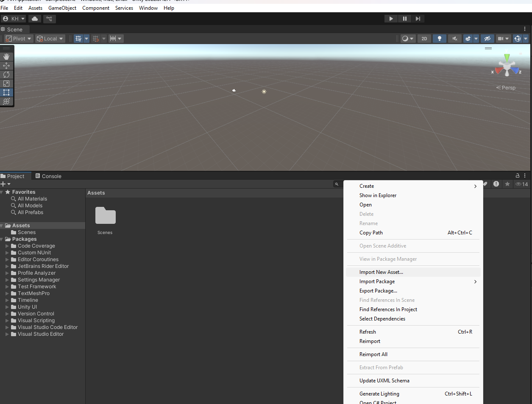Toggle 2D scene view mode
Image resolution: width=532 pixels, height=404 pixels.
pyautogui.click(x=424, y=39)
